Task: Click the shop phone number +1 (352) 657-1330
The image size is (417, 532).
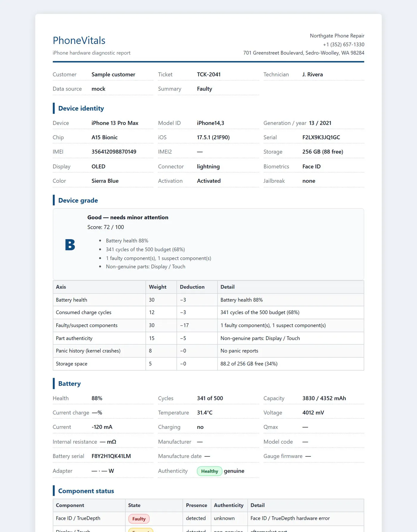Action: click(x=343, y=44)
